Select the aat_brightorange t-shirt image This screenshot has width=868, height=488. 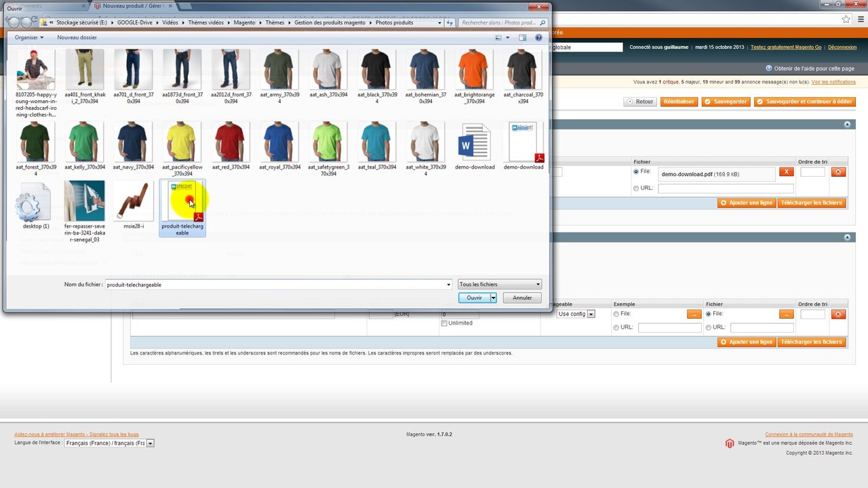tap(475, 77)
